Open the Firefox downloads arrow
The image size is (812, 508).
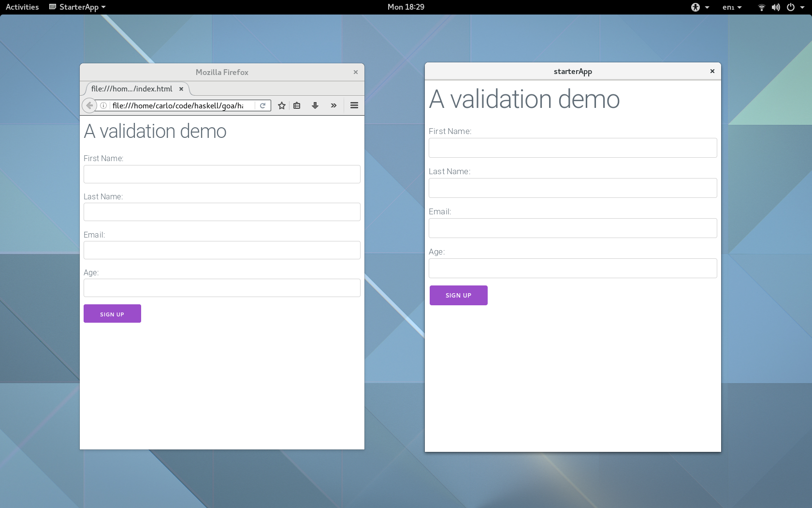click(x=315, y=105)
